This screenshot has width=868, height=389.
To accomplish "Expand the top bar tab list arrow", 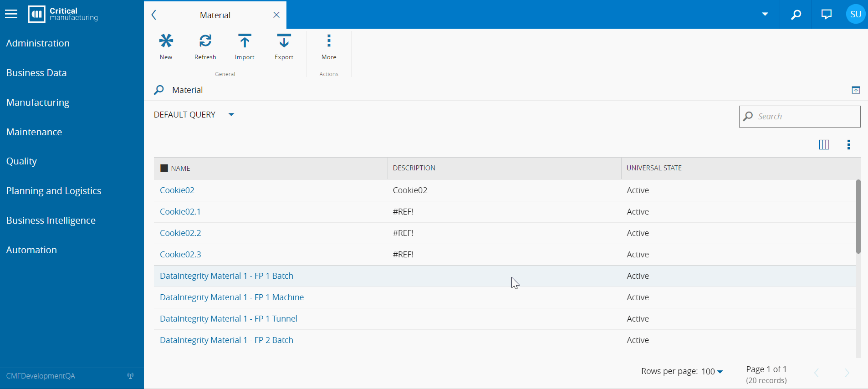I will coord(765,15).
